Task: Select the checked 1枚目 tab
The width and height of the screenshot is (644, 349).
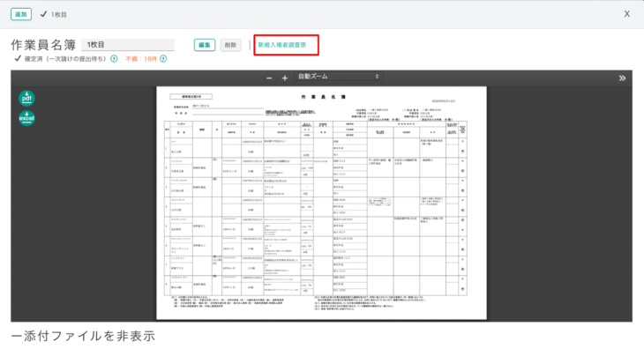Action: coord(54,14)
